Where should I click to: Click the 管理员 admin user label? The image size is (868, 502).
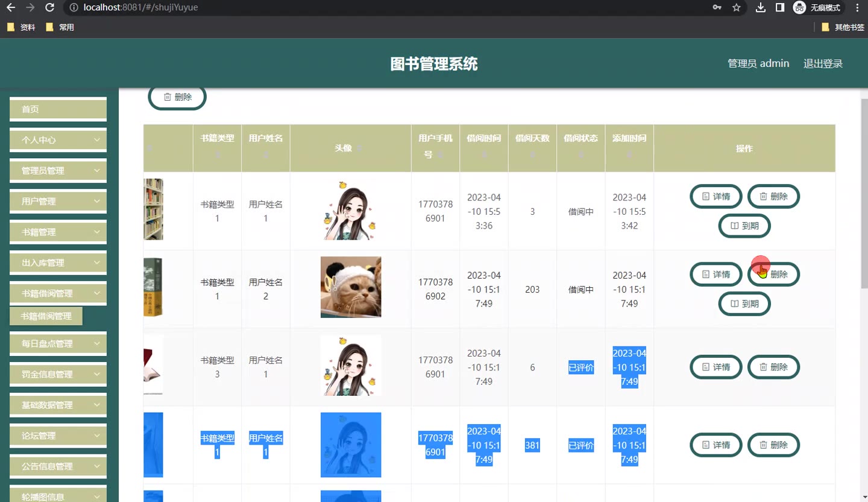click(758, 63)
